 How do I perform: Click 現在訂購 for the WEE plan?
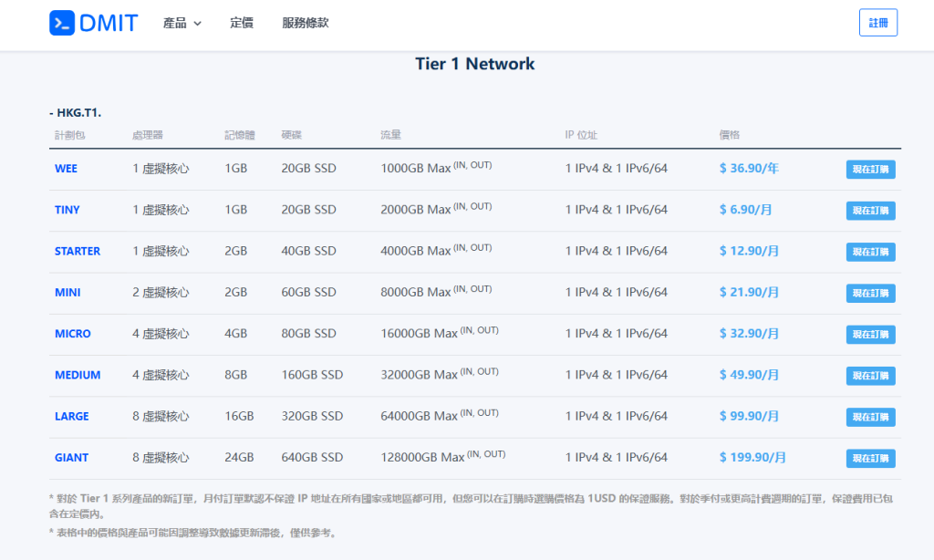point(870,169)
